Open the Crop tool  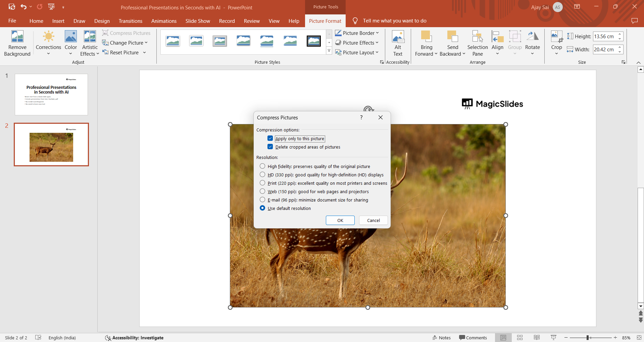[x=556, y=37]
